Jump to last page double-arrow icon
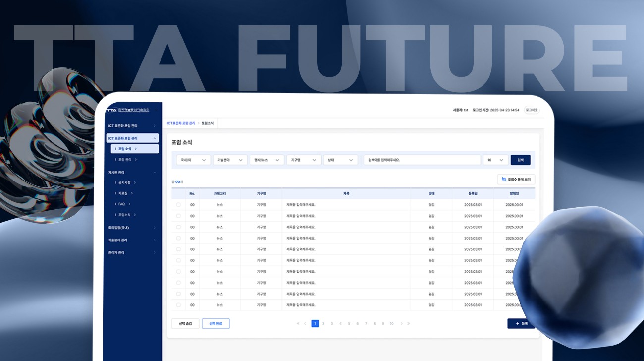The height and width of the screenshot is (361, 644). [x=408, y=324]
